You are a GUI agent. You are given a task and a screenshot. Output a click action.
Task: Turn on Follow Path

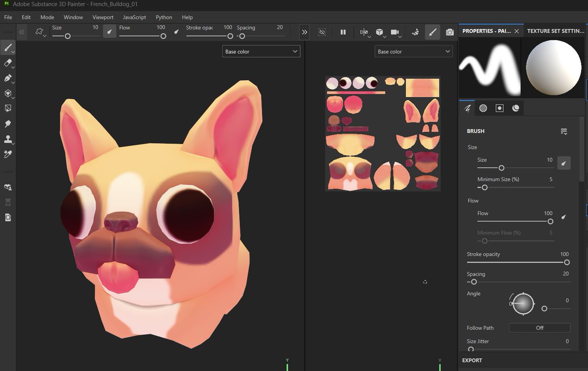[539, 327]
